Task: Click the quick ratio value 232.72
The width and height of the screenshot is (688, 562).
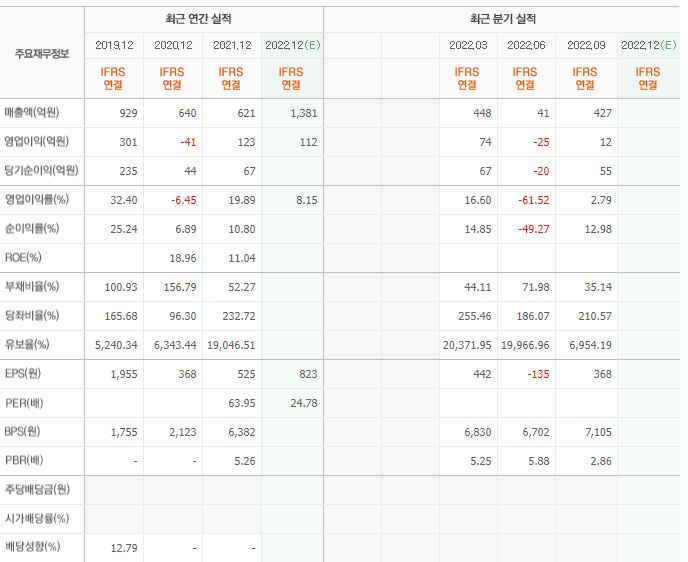Action: pyautogui.click(x=239, y=316)
